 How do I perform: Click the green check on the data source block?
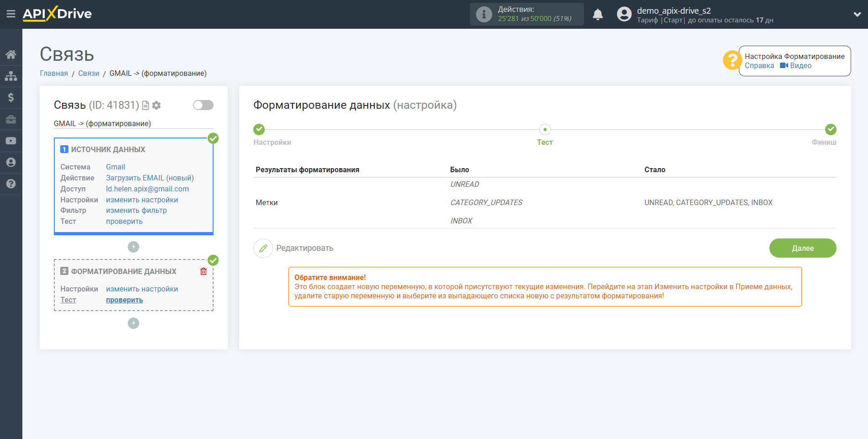click(x=213, y=138)
